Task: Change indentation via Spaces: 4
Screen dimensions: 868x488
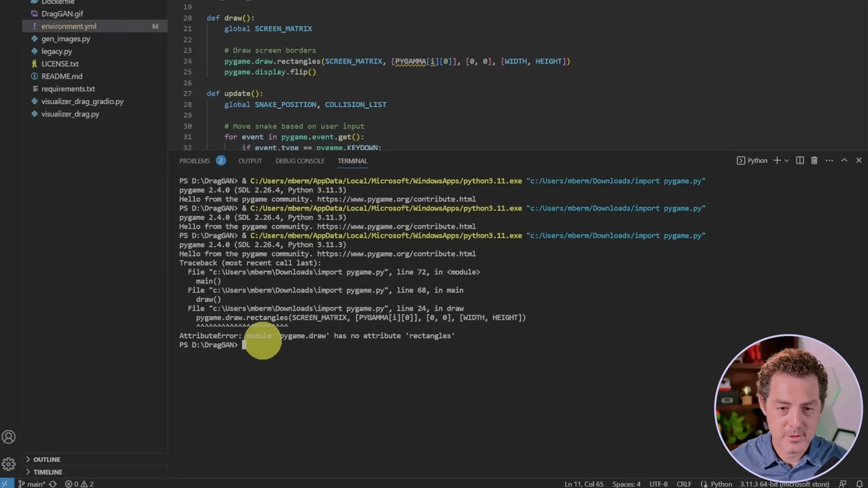Action: pos(626,484)
